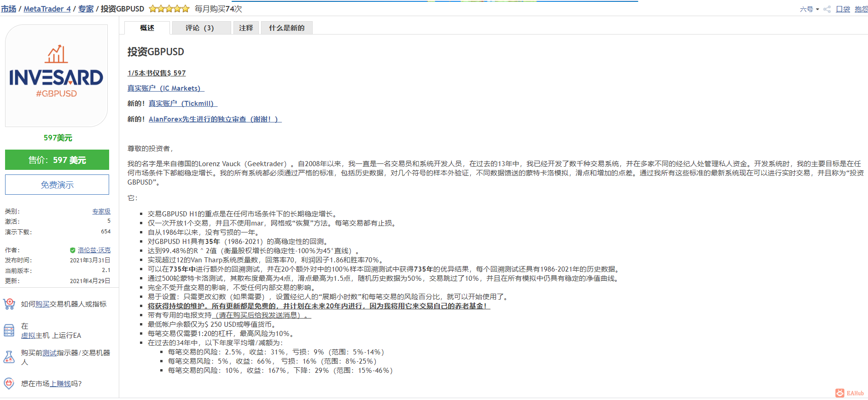Image resolution: width=868 pixels, height=400 pixels.
Task: Click the 测试 link in the sidebar
Action: coord(50,353)
